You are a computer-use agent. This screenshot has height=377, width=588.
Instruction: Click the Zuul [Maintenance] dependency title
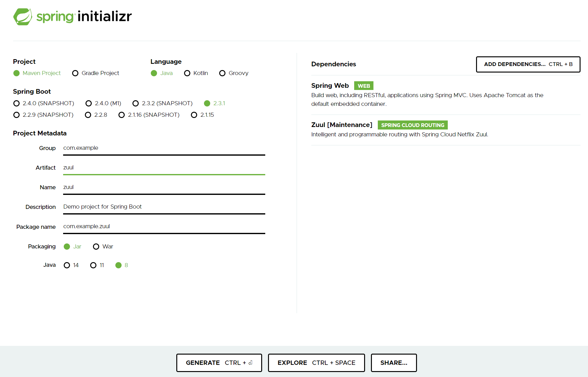coord(342,125)
